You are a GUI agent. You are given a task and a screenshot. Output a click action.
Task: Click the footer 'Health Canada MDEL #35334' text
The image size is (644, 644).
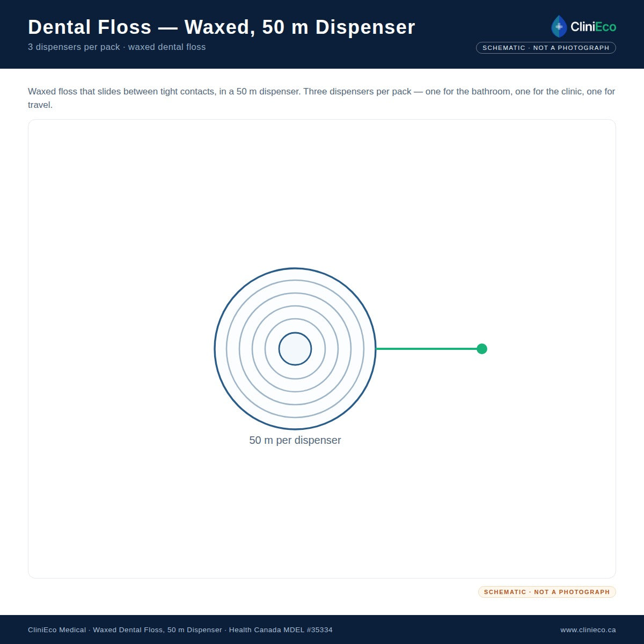click(281, 630)
